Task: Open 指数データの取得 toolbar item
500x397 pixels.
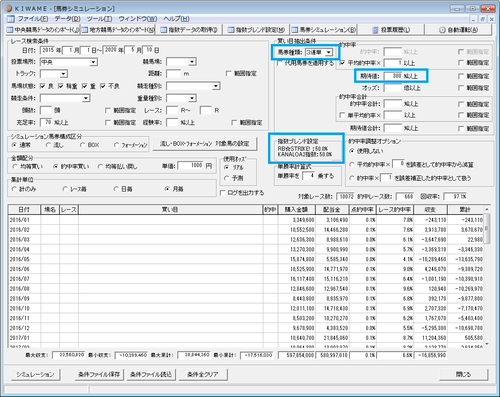Action: [x=189, y=30]
